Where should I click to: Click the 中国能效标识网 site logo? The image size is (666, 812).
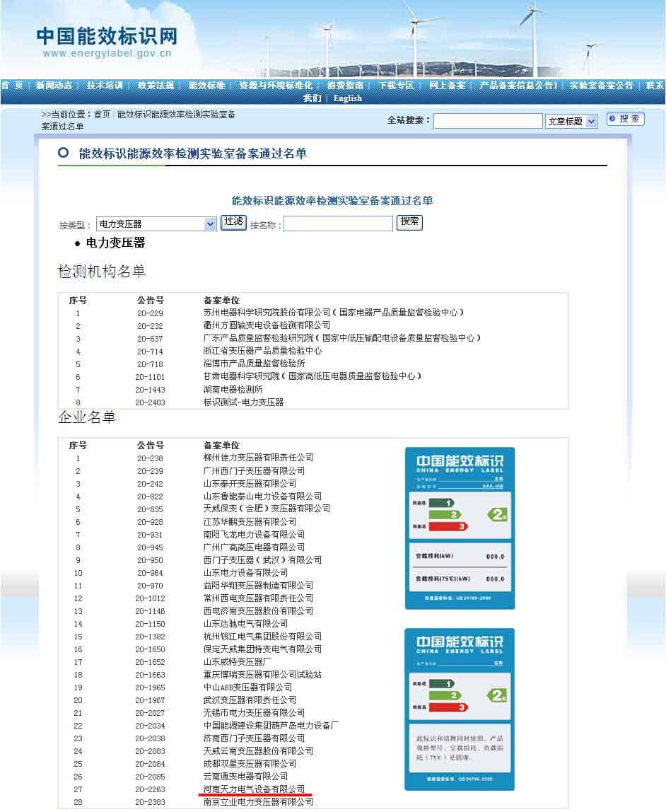coord(107,42)
